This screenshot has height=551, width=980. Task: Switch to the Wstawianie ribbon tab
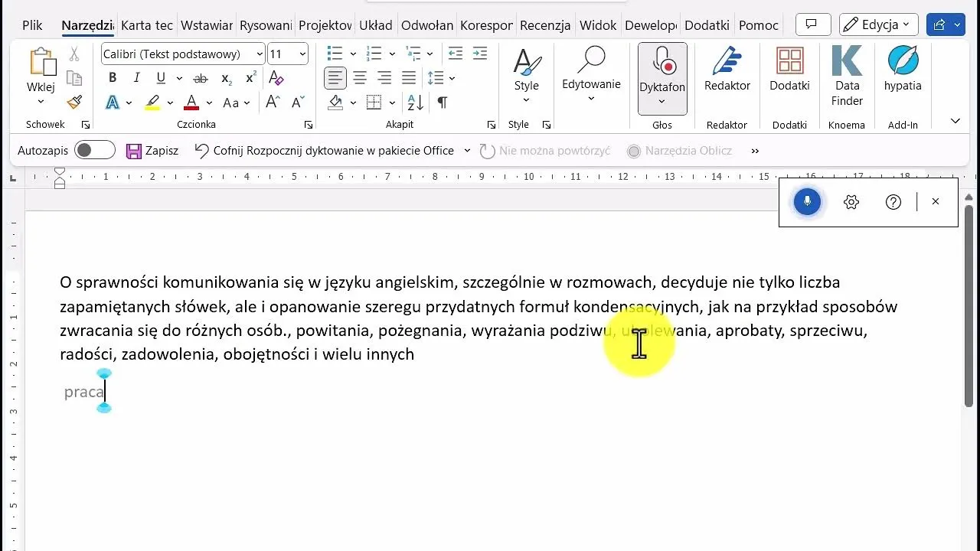(206, 25)
